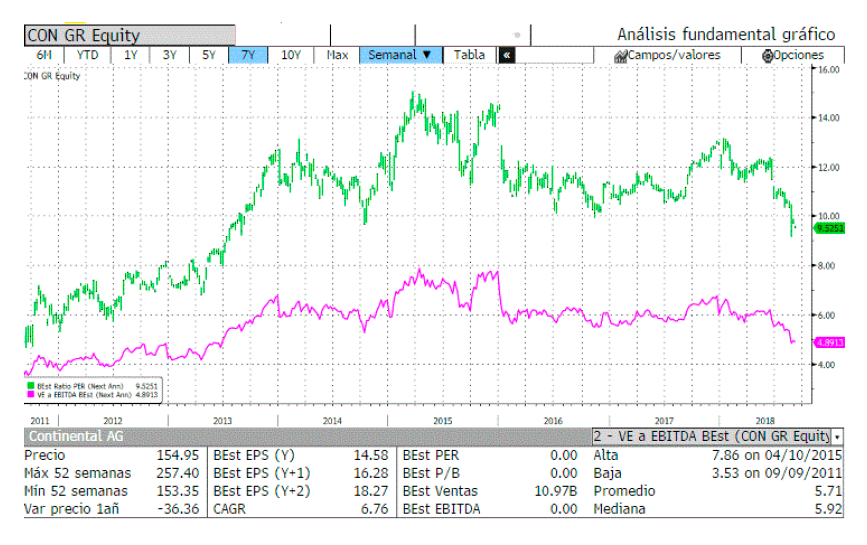
Task: Click the Máx 52 semanas value 257.40
Action: click(x=177, y=474)
